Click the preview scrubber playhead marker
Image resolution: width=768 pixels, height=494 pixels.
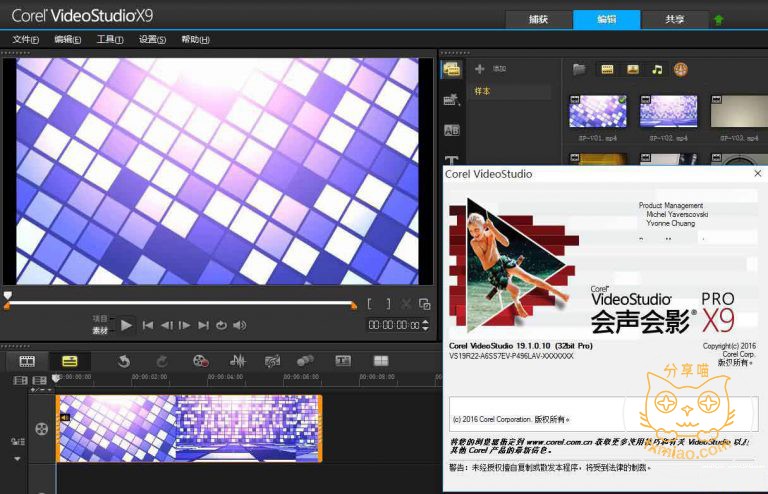coord(7,295)
